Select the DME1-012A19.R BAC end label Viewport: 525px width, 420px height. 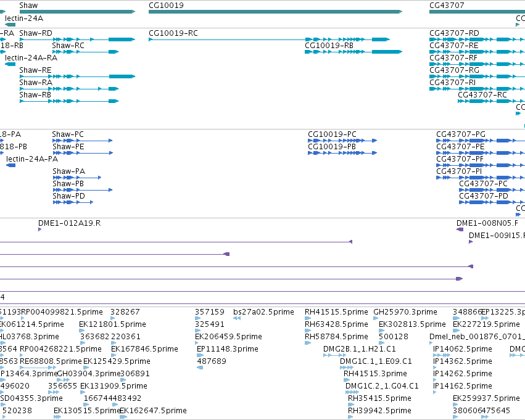click(x=69, y=223)
